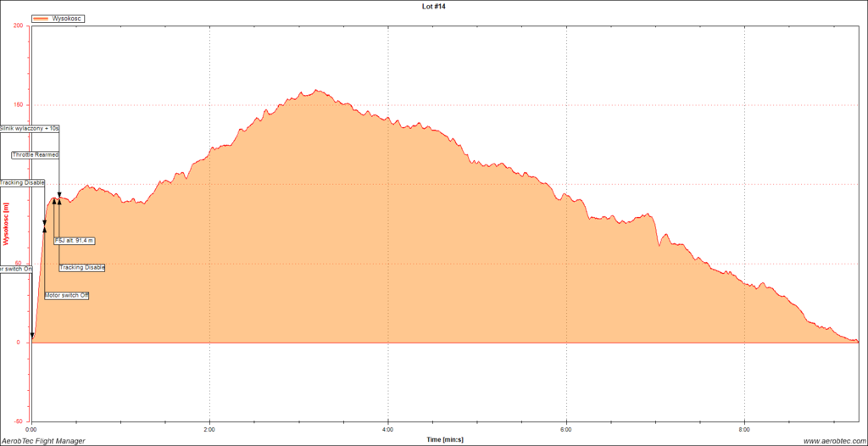This screenshot has width=868, height=446.
Task: Select the 'Silnik wylaczony + 10s' marker
Action: click(30, 128)
